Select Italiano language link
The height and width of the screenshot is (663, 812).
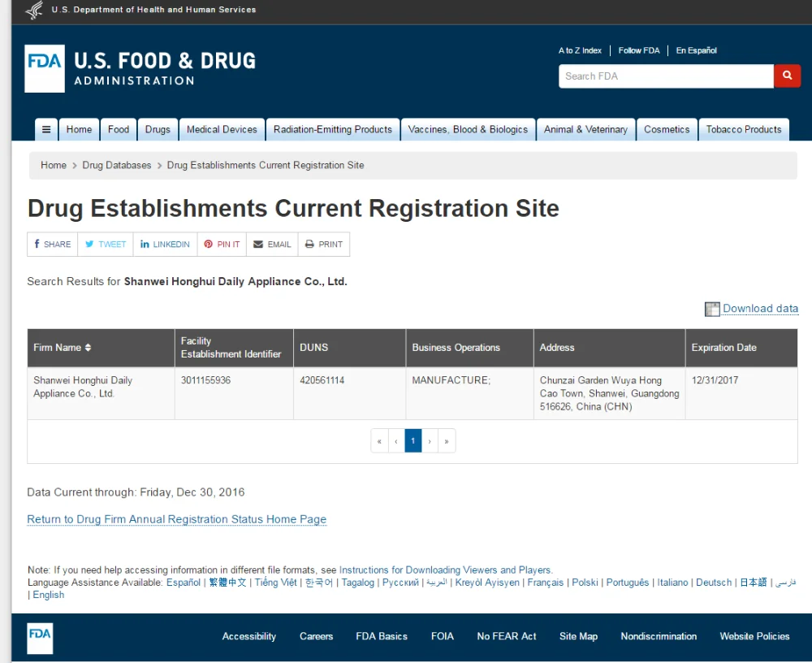(x=672, y=582)
